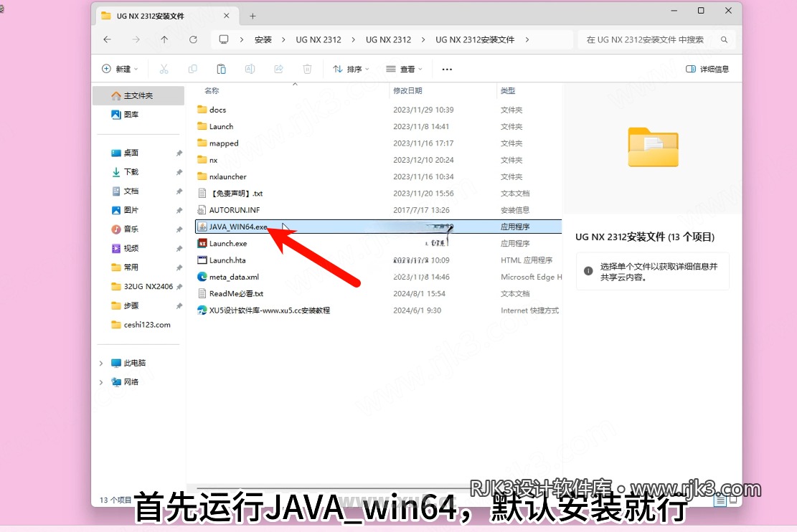This screenshot has height=532, width=797.
Task: Click the Share icon in toolbar
Action: point(278,69)
